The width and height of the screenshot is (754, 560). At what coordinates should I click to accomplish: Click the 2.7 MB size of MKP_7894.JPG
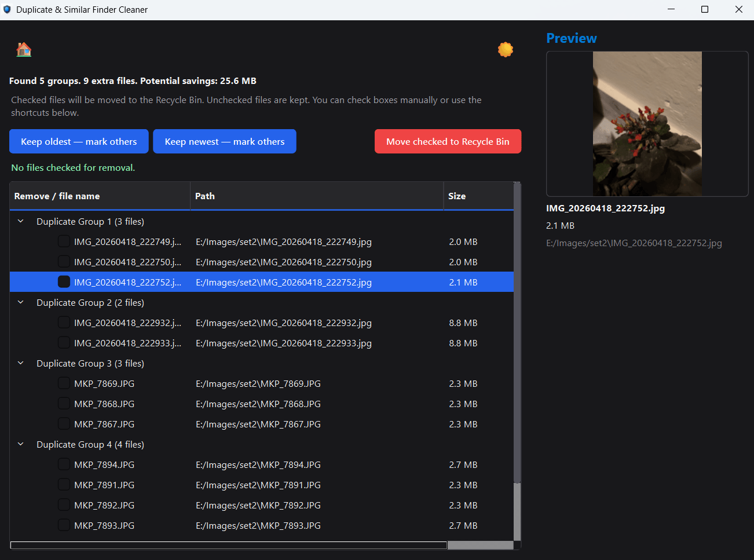click(463, 464)
